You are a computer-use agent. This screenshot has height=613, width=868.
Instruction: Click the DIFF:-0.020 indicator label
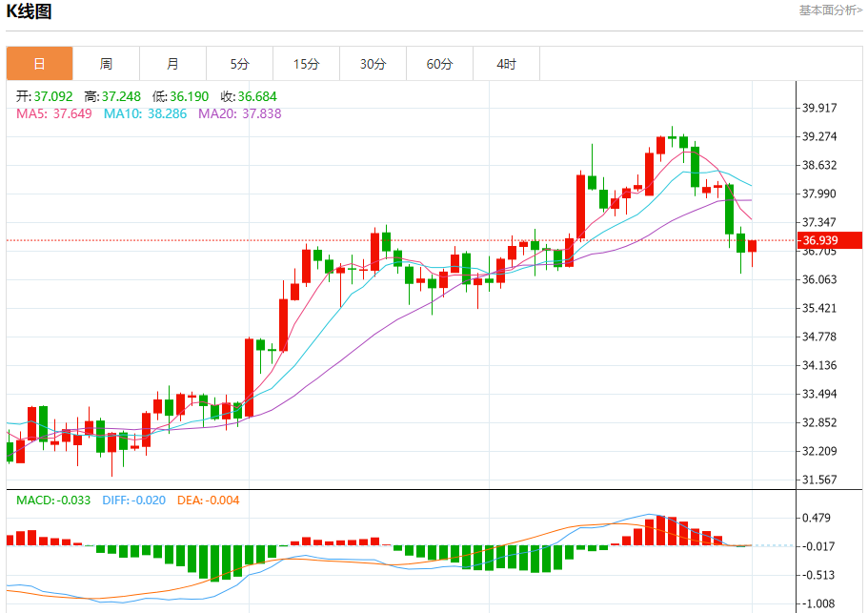tap(134, 501)
